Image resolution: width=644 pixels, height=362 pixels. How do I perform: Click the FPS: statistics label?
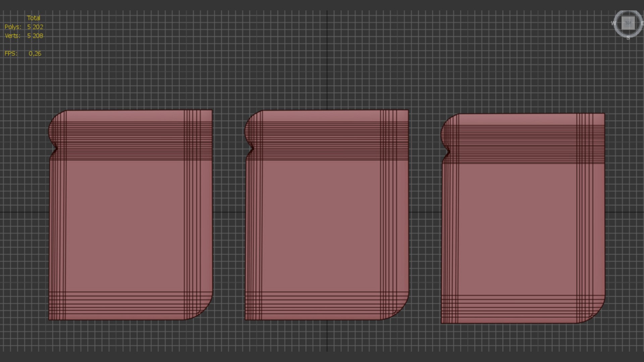pos(11,54)
